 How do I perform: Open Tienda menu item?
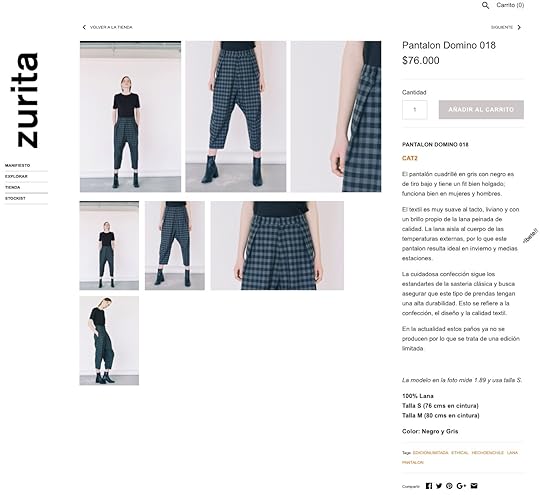tap(13, 187)
